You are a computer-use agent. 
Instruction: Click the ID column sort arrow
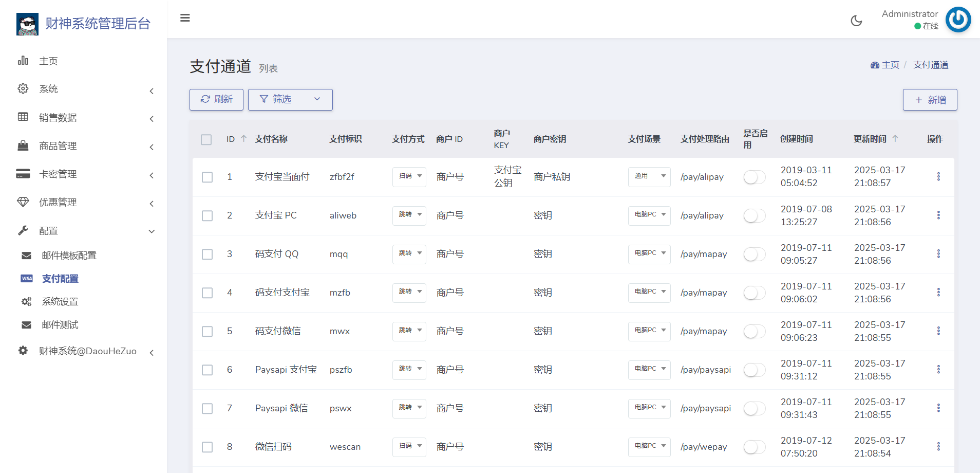click(244, 138)
